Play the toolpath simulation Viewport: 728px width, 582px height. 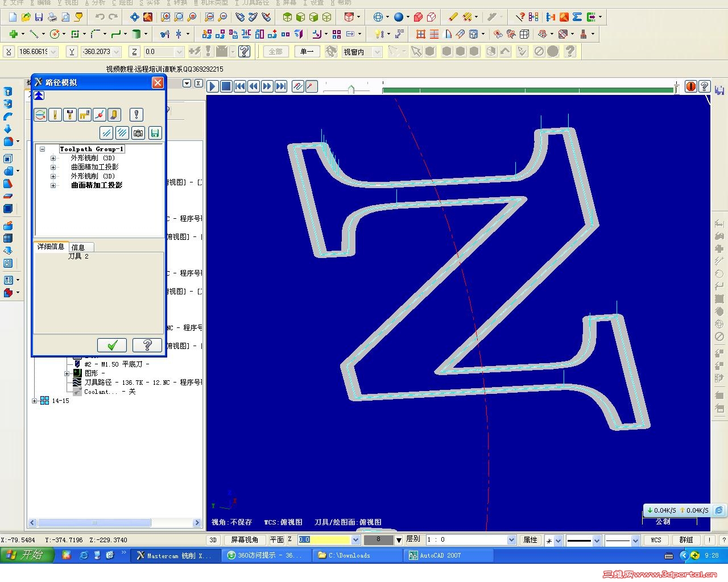[213, 86]
